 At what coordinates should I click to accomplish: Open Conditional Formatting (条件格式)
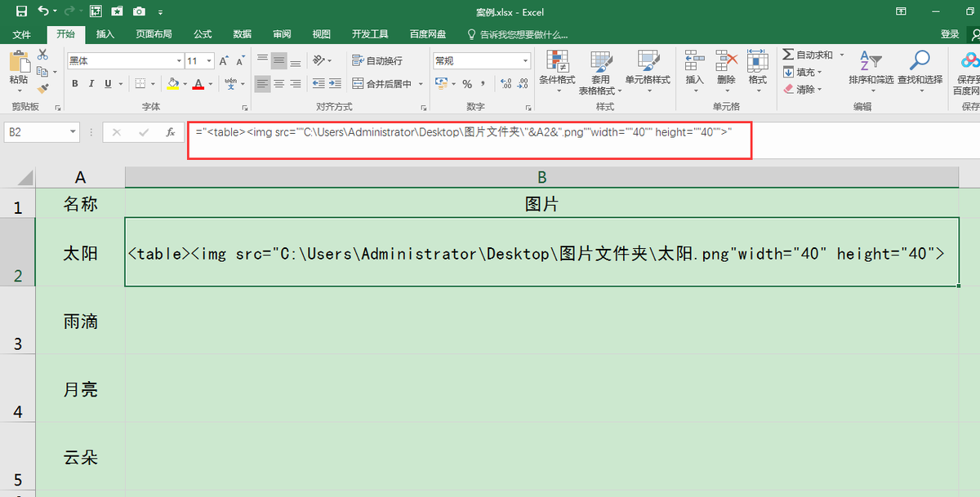558,71
